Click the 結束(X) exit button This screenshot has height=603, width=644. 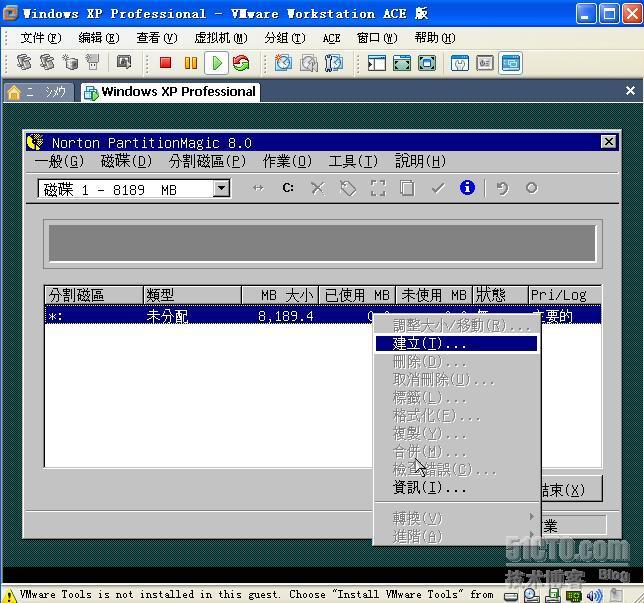[571, 489]
